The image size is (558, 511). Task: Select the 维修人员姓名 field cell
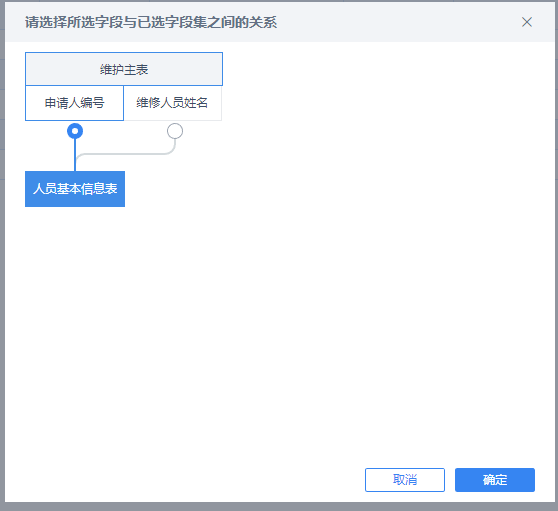(173, 103)
